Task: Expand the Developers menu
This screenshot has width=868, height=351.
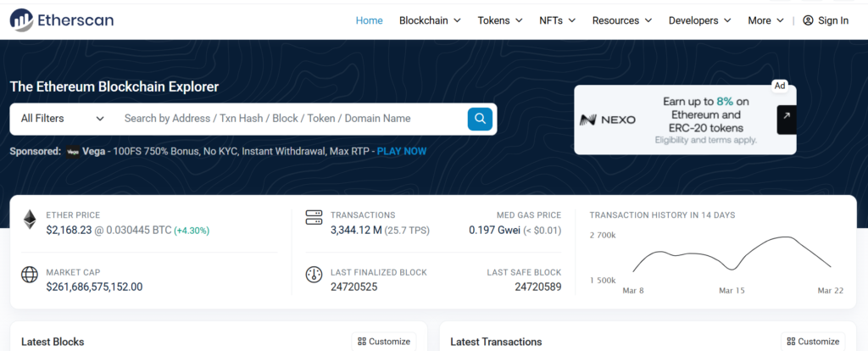Action: [x=699, y=20]
